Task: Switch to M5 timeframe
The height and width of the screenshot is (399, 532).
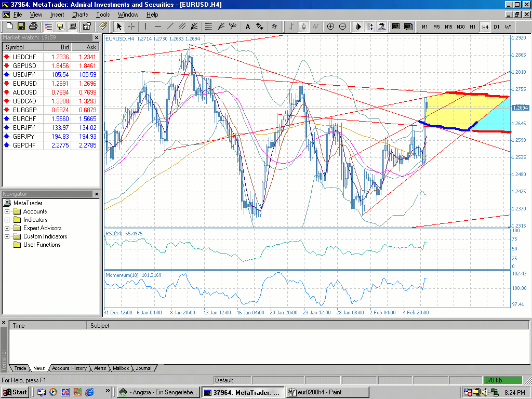Action: point(436,26)
